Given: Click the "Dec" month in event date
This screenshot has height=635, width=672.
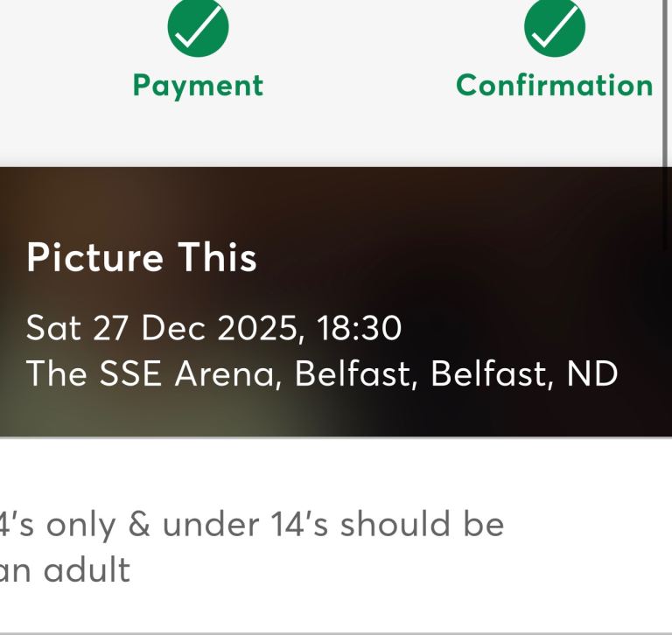Looking at the screenshot, I should click(x=173, y=328).
